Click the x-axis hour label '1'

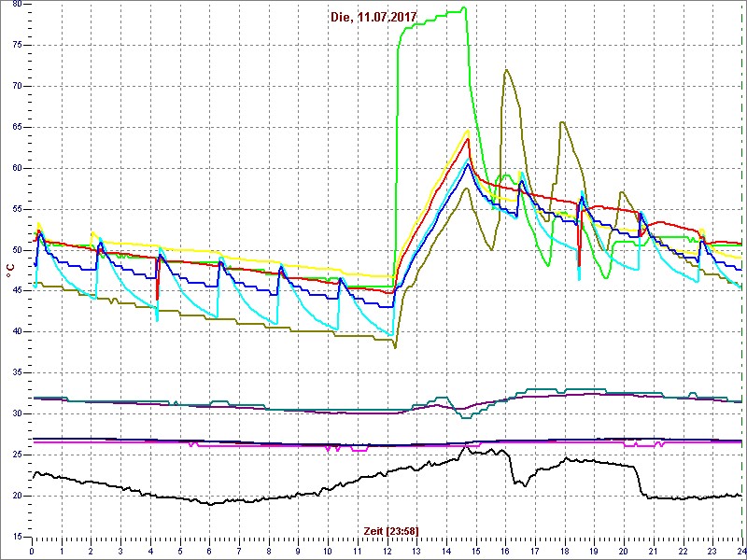pos(62,551)
